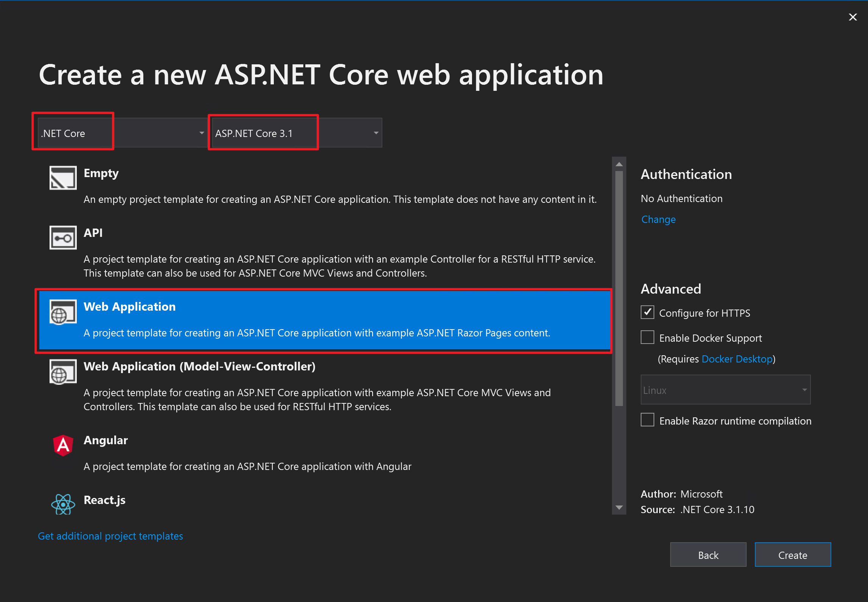Select the Web Application (Model-View-Controller) template title
This screenshot has width=868, height=602.
pos(199,366)
